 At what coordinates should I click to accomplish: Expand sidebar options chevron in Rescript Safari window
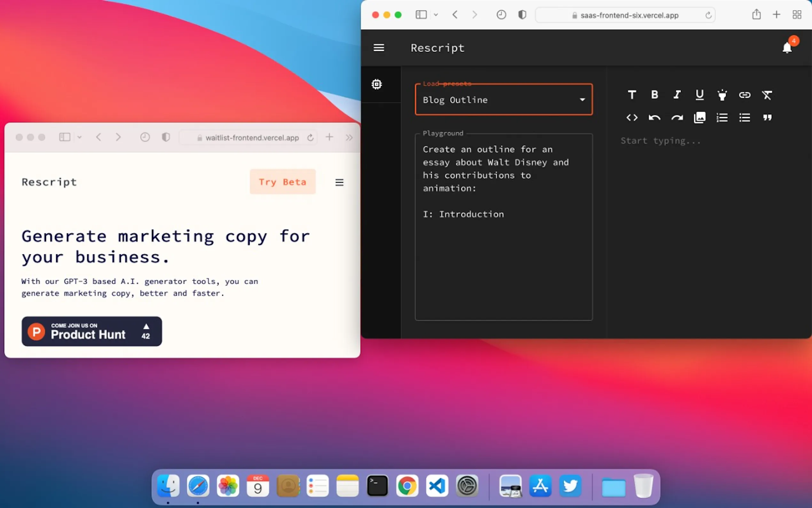(436, 15)
